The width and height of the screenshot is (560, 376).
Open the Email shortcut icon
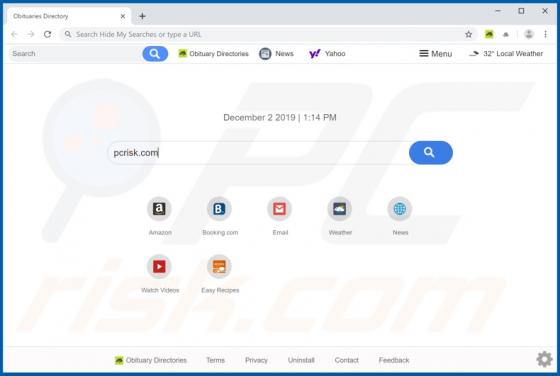click(279, 209)
